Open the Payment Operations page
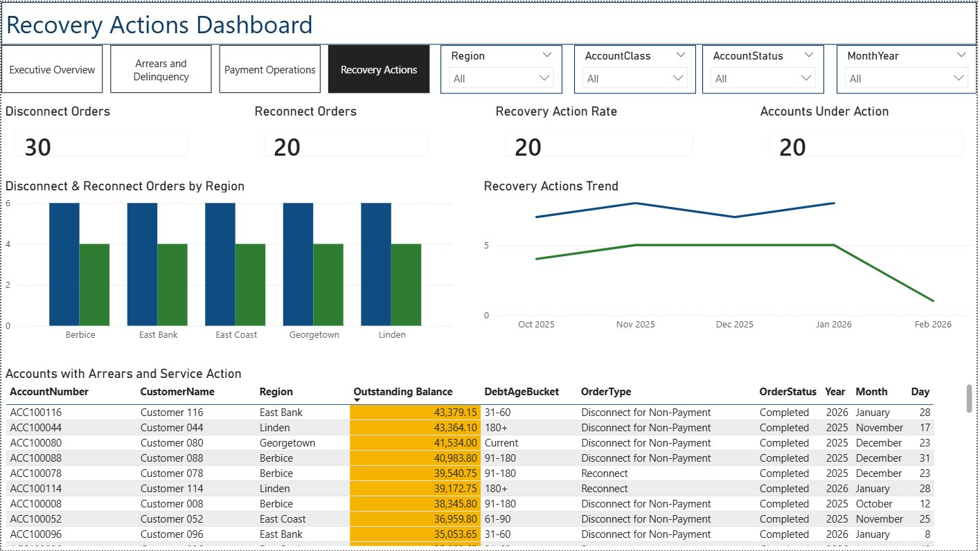980x551 pixels. pos(270,69)
